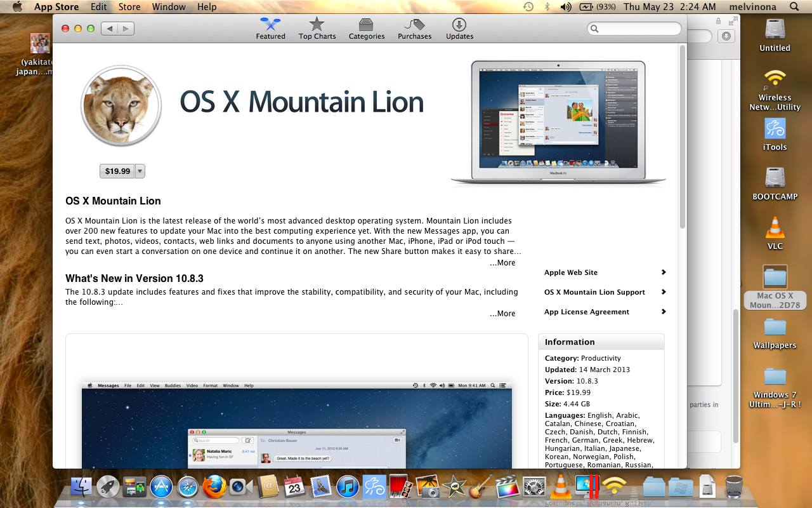Open Photo Booth from the Dock
Image resolution: width=812 pixels, height=508 pixels.
coord(401,487)
